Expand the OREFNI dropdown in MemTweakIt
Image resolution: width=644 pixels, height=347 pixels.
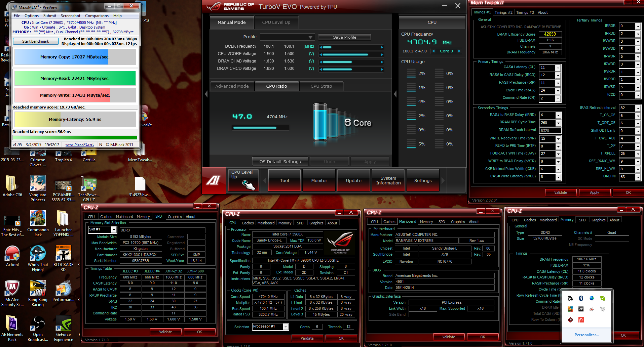coord(638,177)
